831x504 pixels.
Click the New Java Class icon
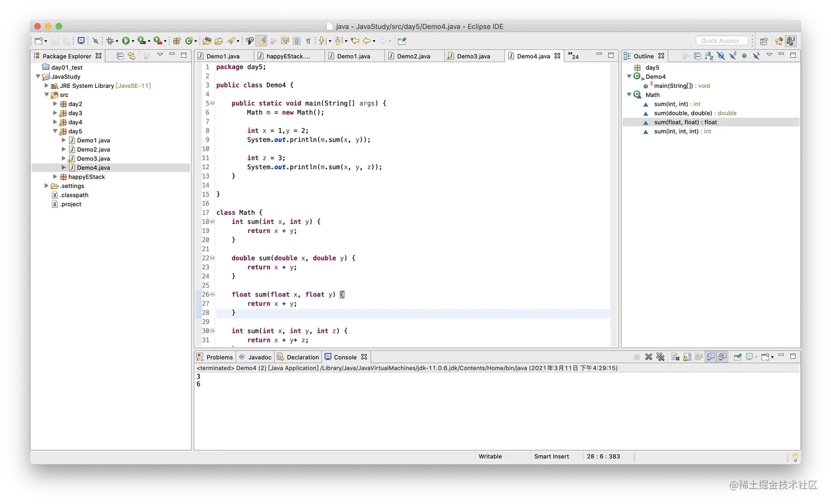[x=189, y=41]
